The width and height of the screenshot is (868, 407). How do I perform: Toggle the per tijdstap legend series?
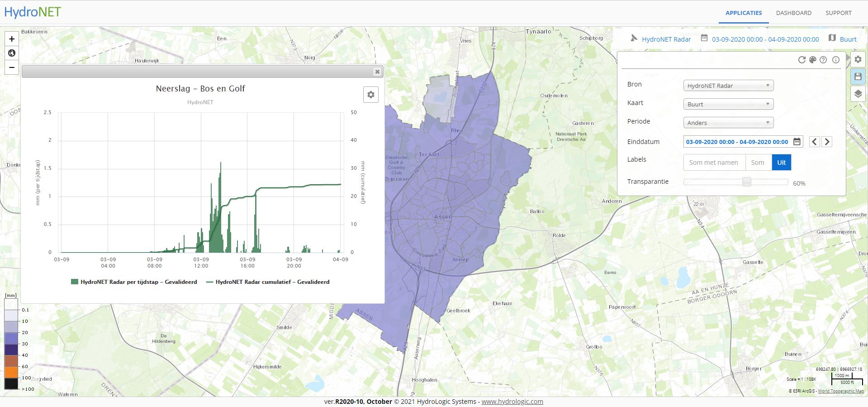[x=134, y=282]
